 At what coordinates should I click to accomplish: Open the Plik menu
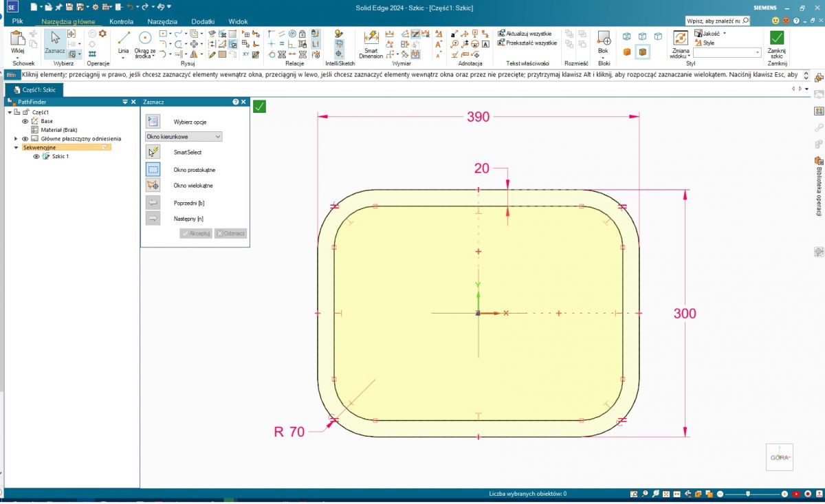17,21
